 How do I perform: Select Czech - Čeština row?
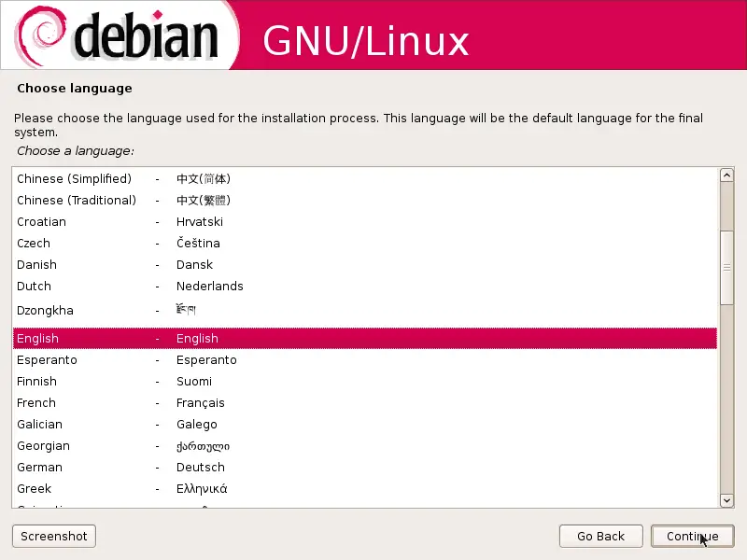click(365, 243)
